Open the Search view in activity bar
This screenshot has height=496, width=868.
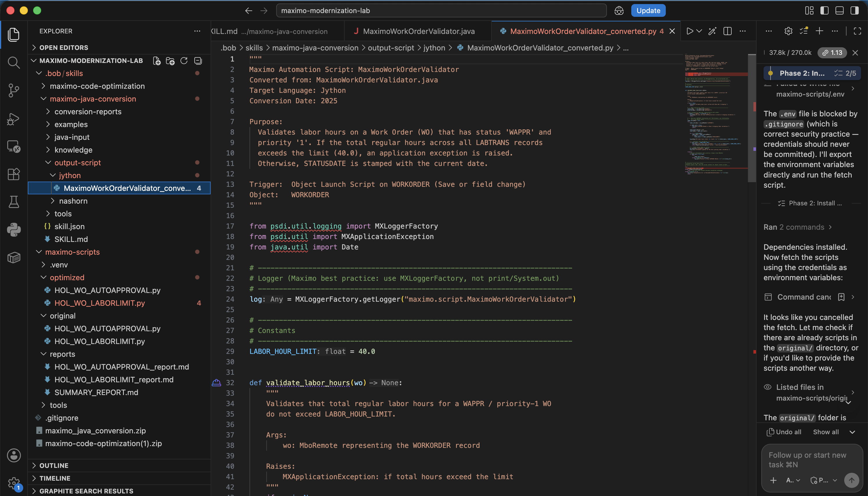14,62
